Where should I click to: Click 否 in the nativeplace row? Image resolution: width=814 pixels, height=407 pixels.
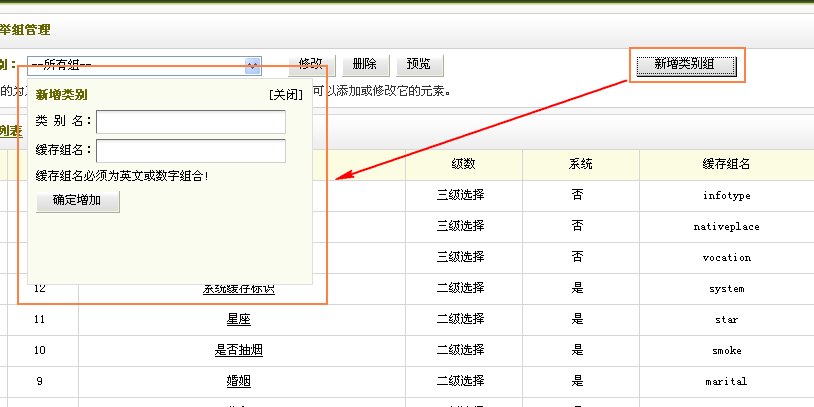point(577,226)
